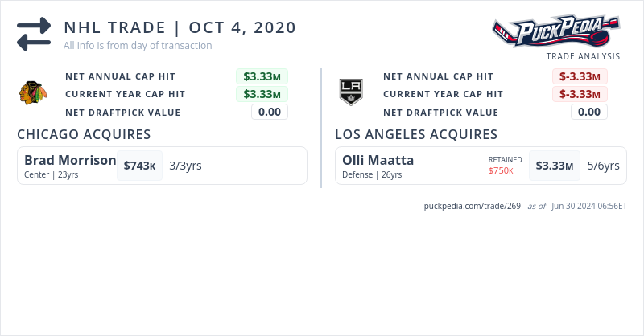Click Brad Morrison's $743K cap hit badge
This screenshot has width=644, height=336.
coord(139,166)
